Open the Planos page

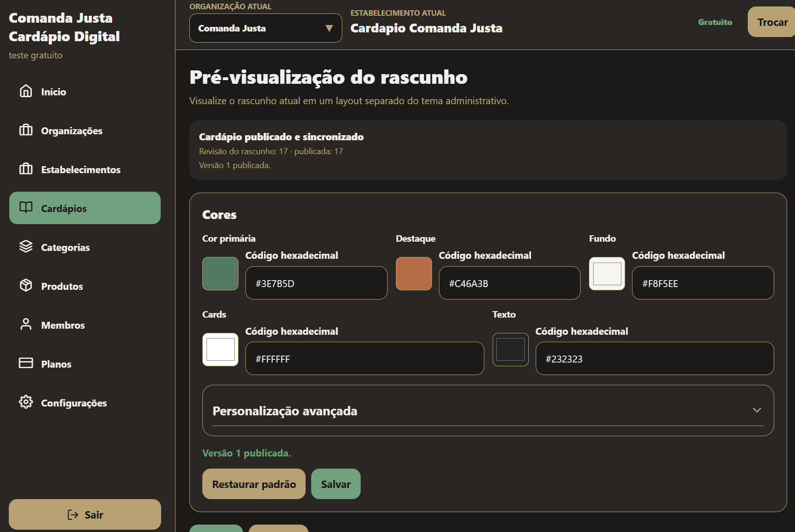pos(85,364)
